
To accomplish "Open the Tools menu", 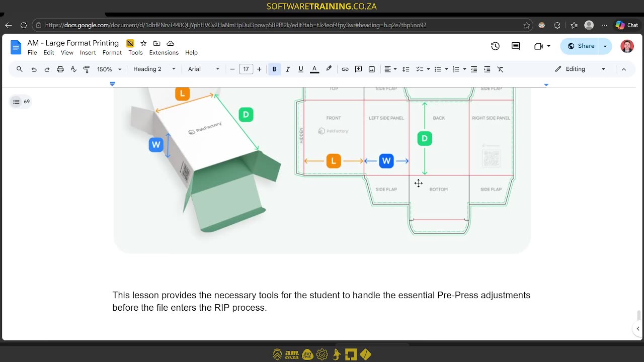I will pos(135,53).
